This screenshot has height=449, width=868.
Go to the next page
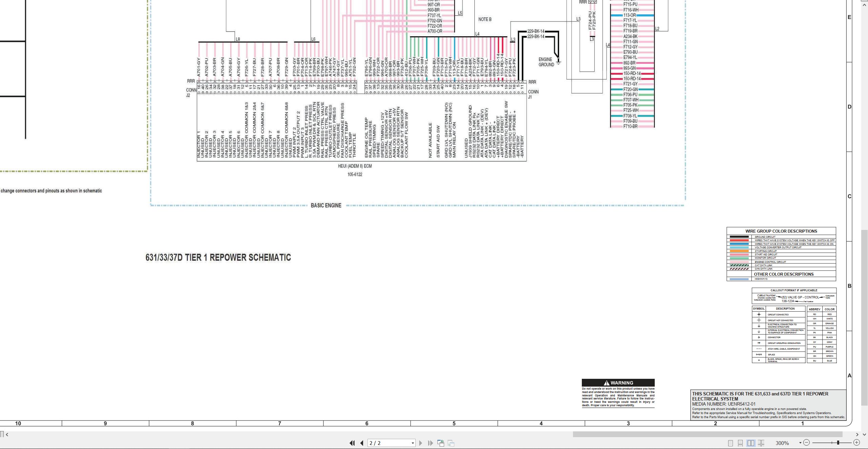tap(421, 443)
